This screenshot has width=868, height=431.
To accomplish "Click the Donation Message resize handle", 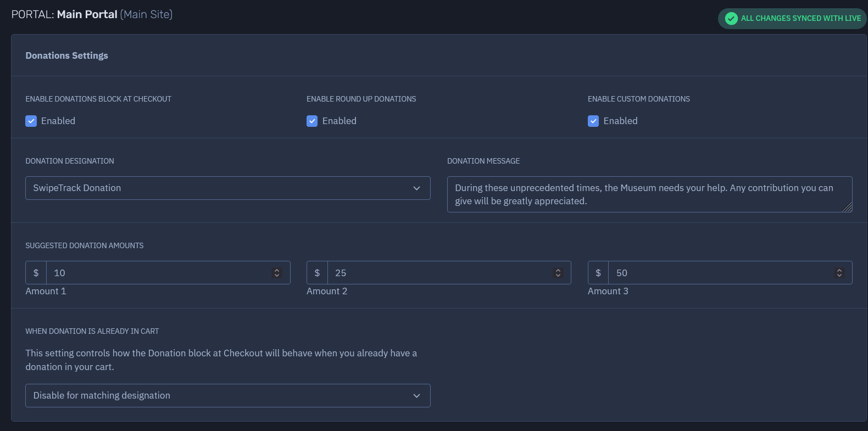I will pos(847,207).
